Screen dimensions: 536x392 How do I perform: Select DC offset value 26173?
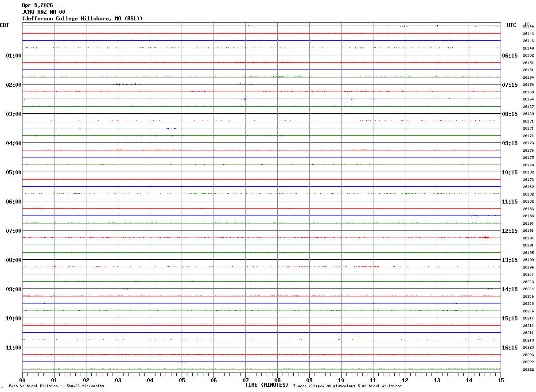click(x=528, y=143)
